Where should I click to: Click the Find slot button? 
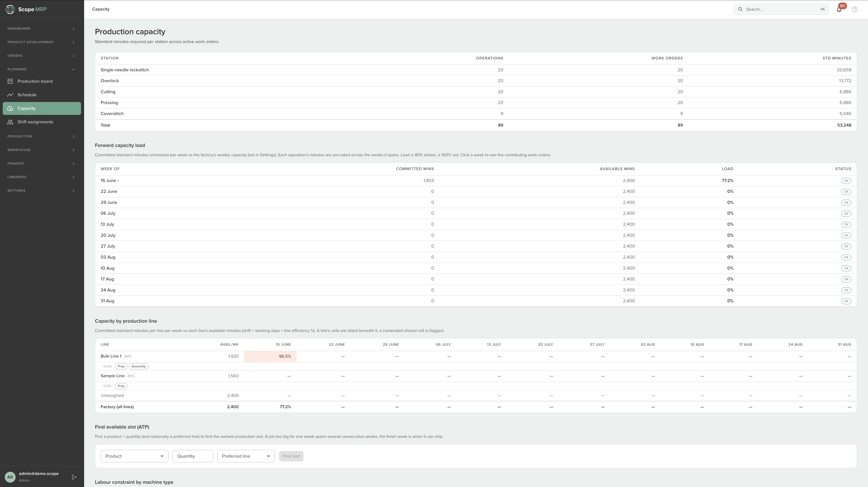click(291, 456)
